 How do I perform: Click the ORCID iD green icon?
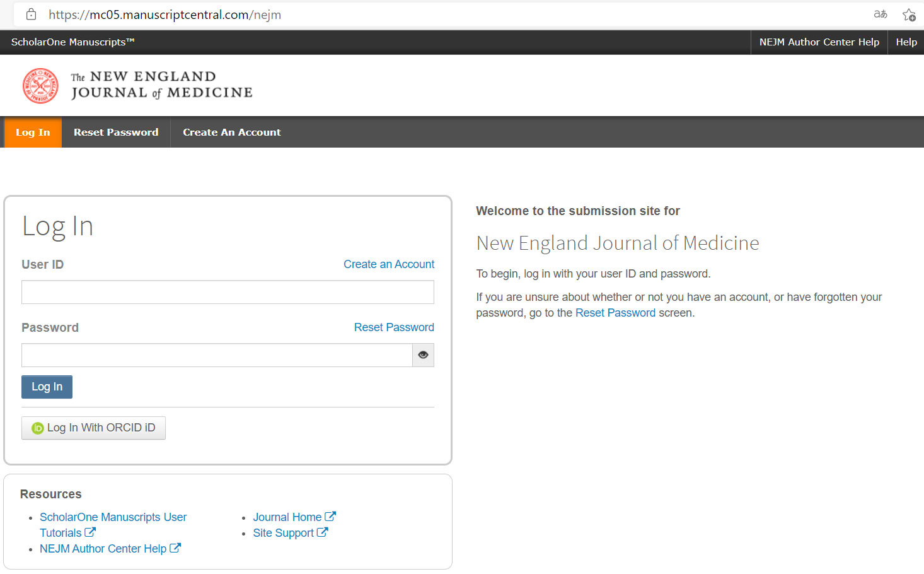click(38, 428)
